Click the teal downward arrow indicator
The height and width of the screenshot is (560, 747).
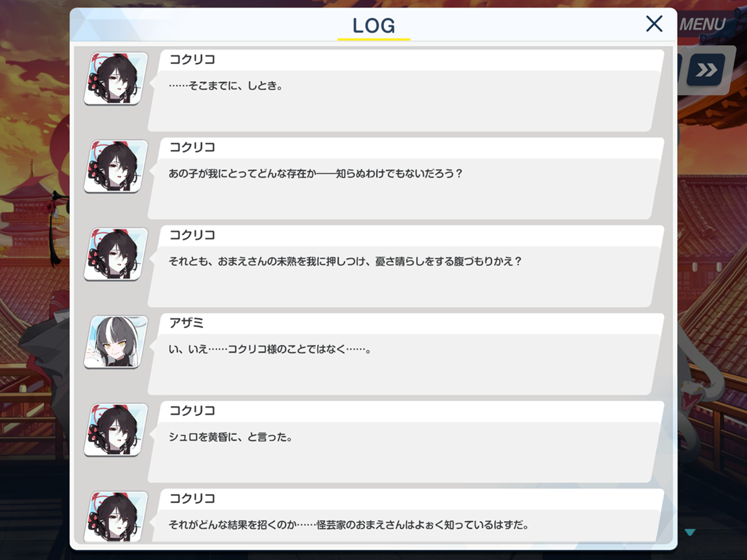[x=690, y=532]
